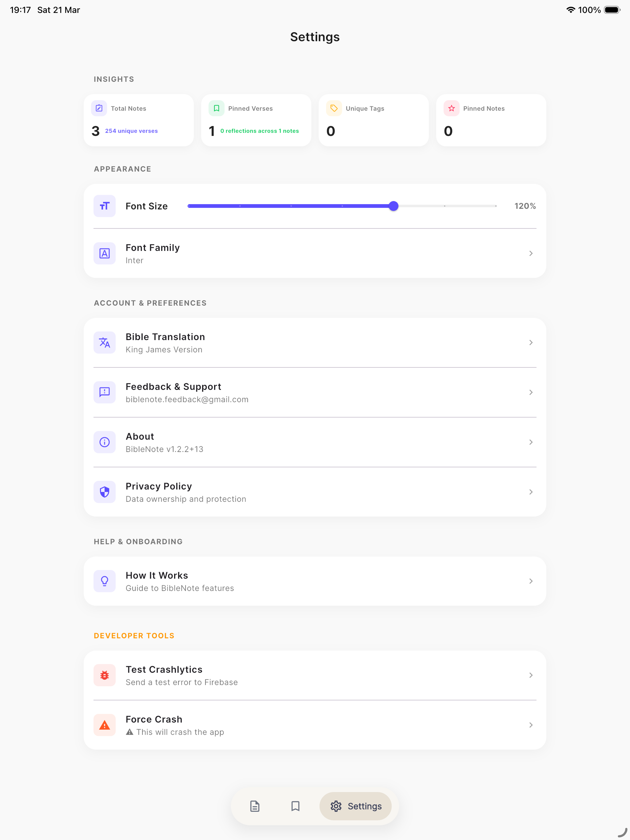Switch to the notes document tab
This screenshot has height=840, width=630.
point(255,806)
